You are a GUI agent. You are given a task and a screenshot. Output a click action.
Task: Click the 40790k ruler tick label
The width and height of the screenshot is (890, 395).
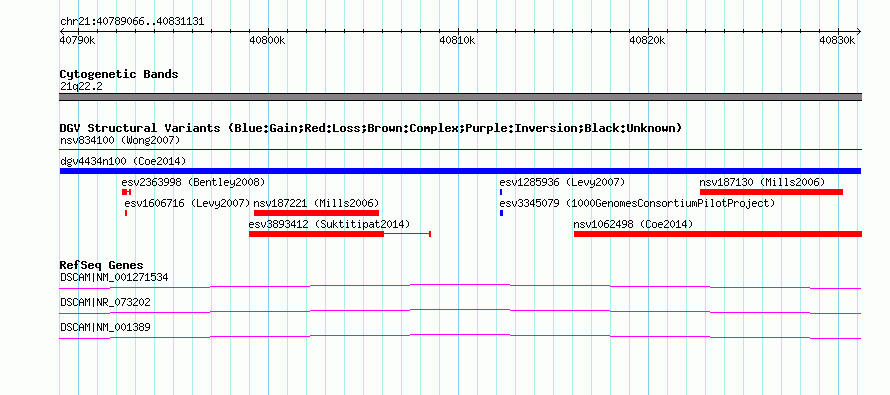point(78,40)
